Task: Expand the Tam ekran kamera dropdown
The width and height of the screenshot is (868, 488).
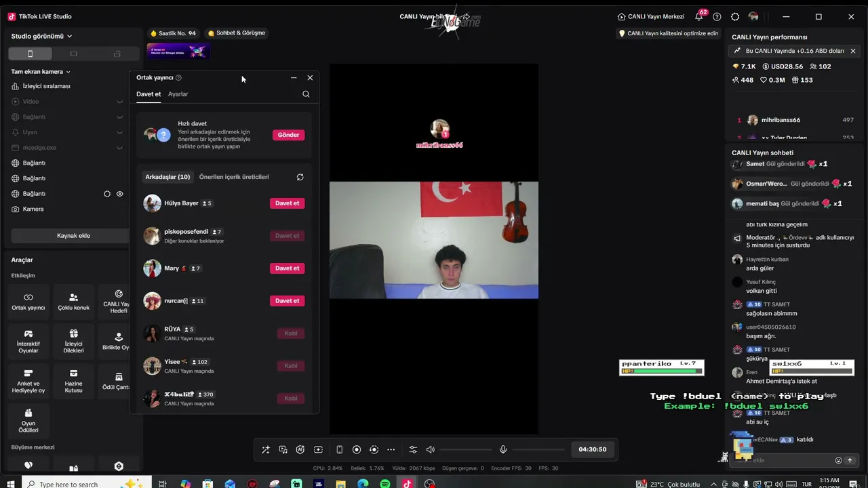Action: (41, 72)
